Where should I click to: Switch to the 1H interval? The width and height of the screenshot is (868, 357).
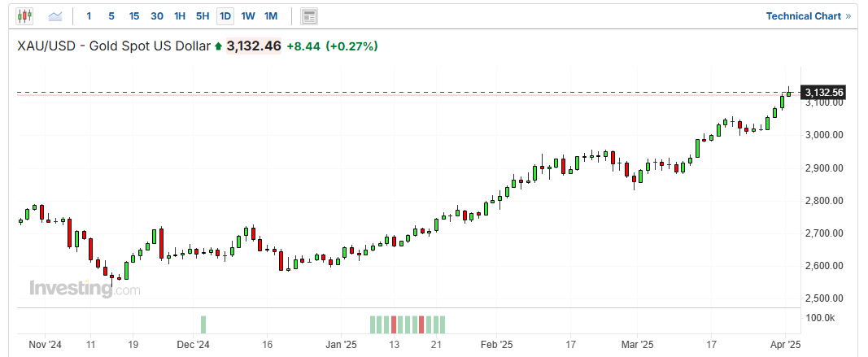180,15
